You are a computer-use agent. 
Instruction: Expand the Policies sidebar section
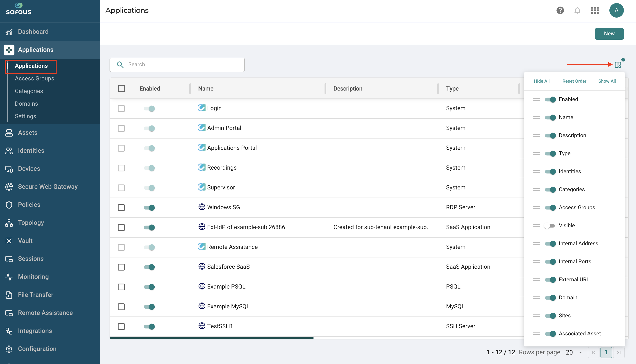point(50,205)
